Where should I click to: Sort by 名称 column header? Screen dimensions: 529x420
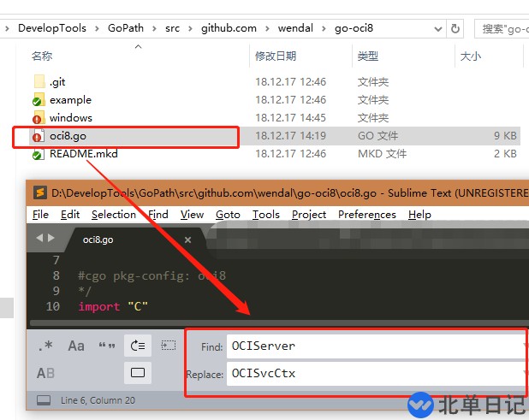(42, 56)
